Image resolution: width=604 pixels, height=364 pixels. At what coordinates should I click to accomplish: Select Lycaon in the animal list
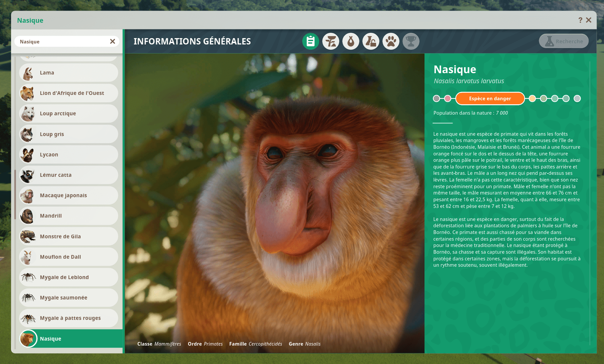pos(69,154)
